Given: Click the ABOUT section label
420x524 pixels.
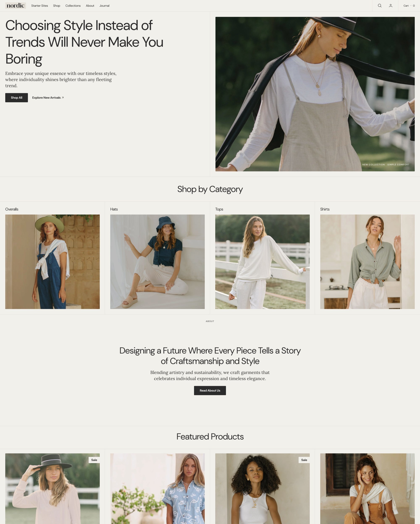Looking at the screenshot, I should pos(210,321).
